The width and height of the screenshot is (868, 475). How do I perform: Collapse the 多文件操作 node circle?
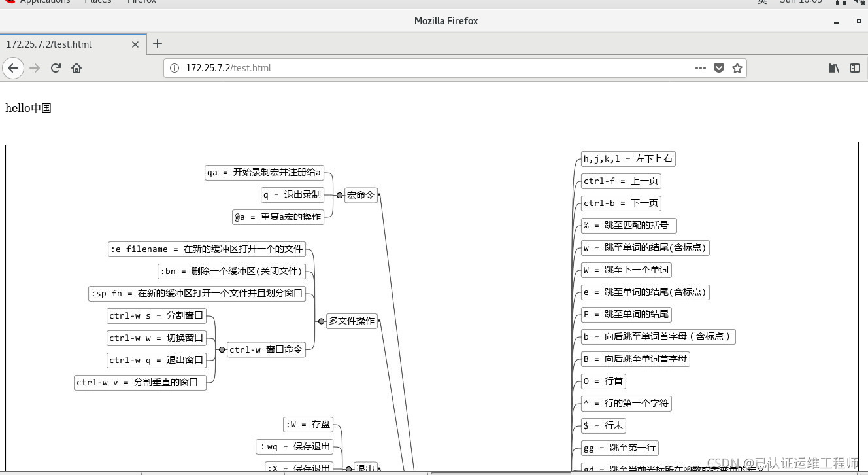[x=321, y=321]
